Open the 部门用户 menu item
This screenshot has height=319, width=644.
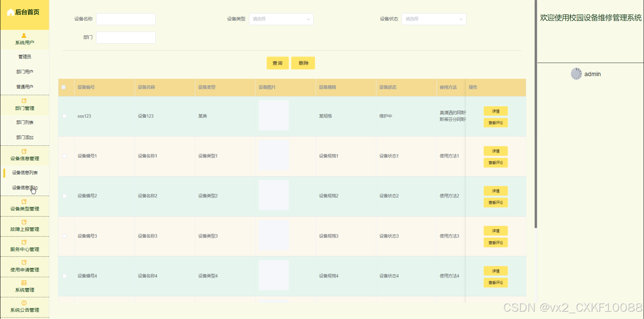(x=25, y=72)
